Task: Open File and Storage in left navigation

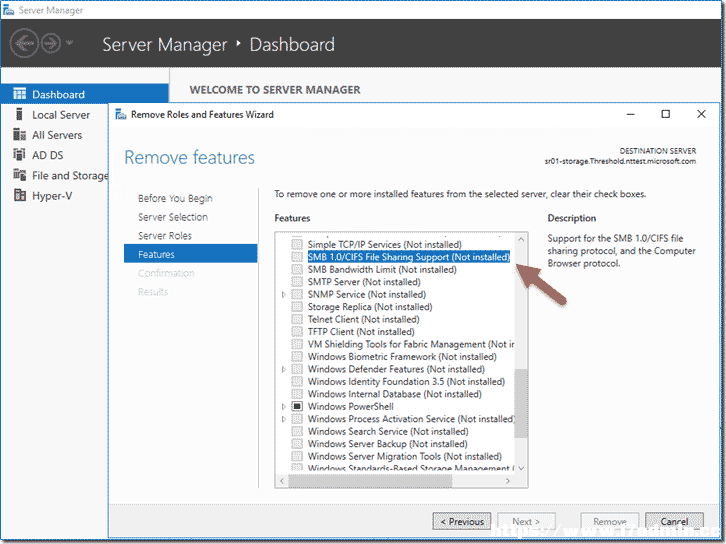Action: (x=70, y=175)
